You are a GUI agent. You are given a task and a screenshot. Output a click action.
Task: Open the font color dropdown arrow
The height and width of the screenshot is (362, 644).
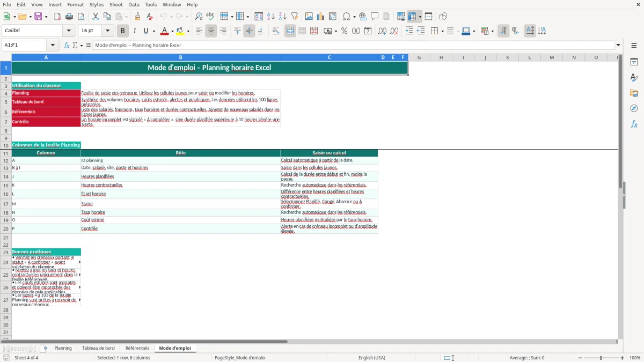click(x=173, y=31)
